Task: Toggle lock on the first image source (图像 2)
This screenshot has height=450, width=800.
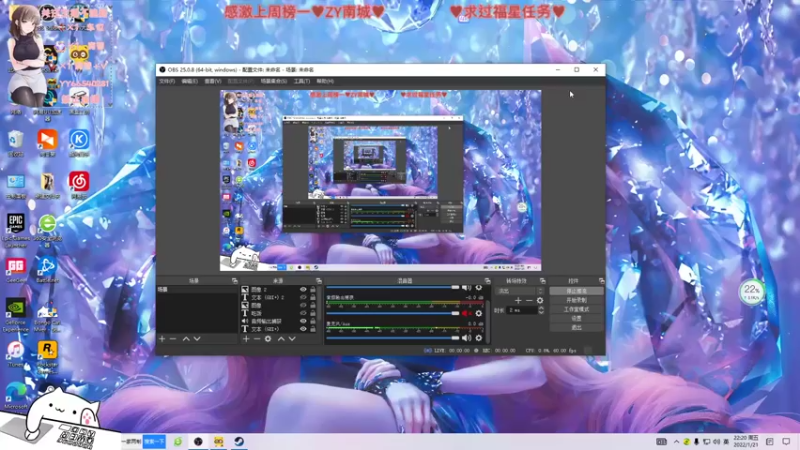Action: coord(313,289)
